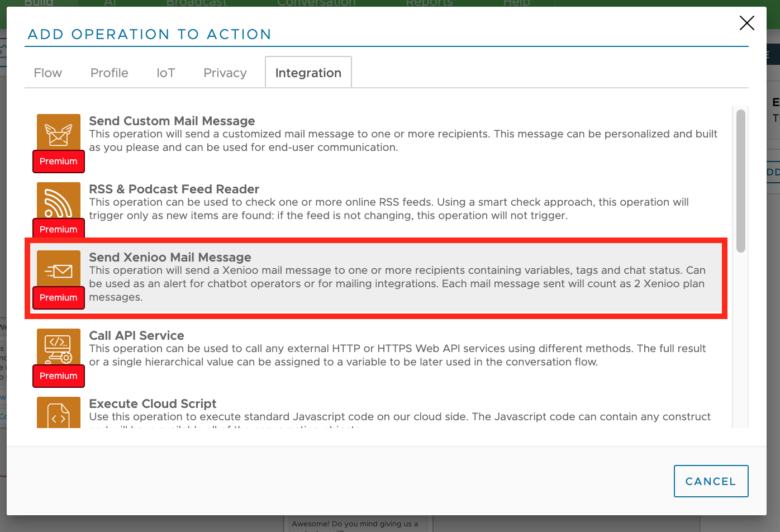Select the Execute Cloud Script title
Viewport: 780px width, 532px height.
(153, 403)
